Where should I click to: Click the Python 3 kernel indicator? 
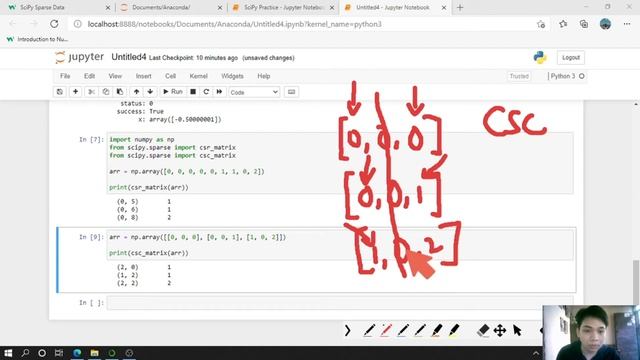567,76
